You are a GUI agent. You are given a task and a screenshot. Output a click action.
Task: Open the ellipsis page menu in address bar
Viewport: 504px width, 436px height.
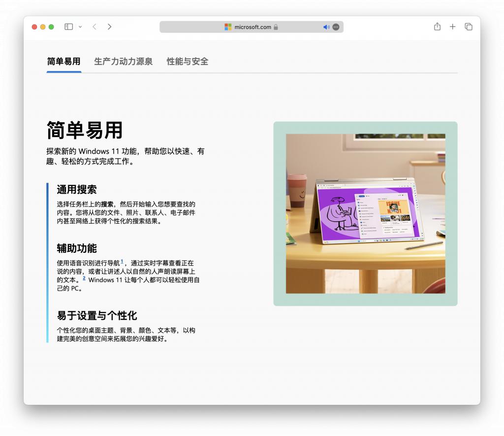click(x=336, y=27)
